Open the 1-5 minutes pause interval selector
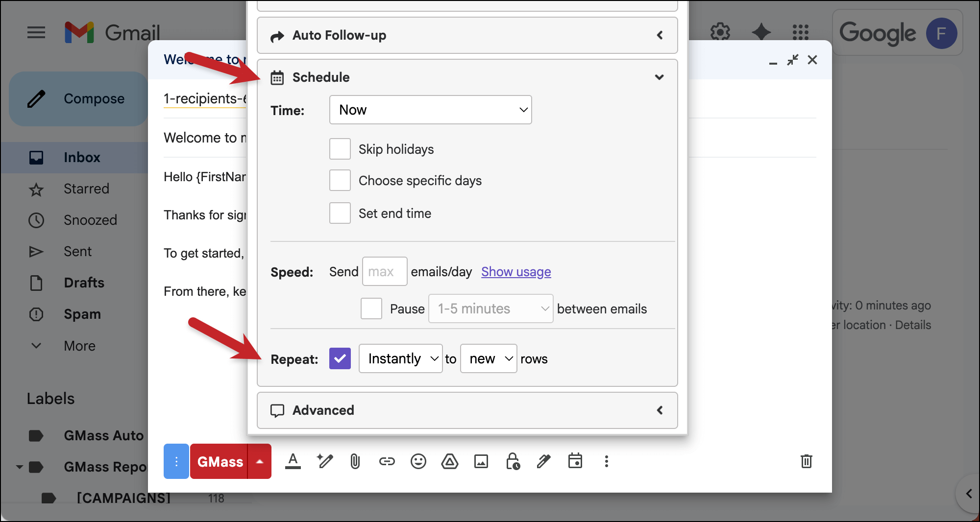This screenshot has height=522, width=980. click(490, 308)
